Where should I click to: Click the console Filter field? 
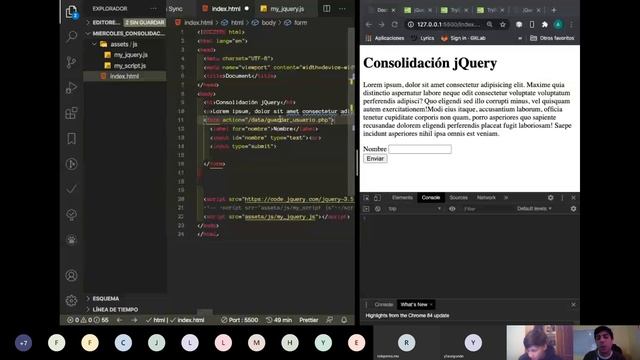click(486, 209)
